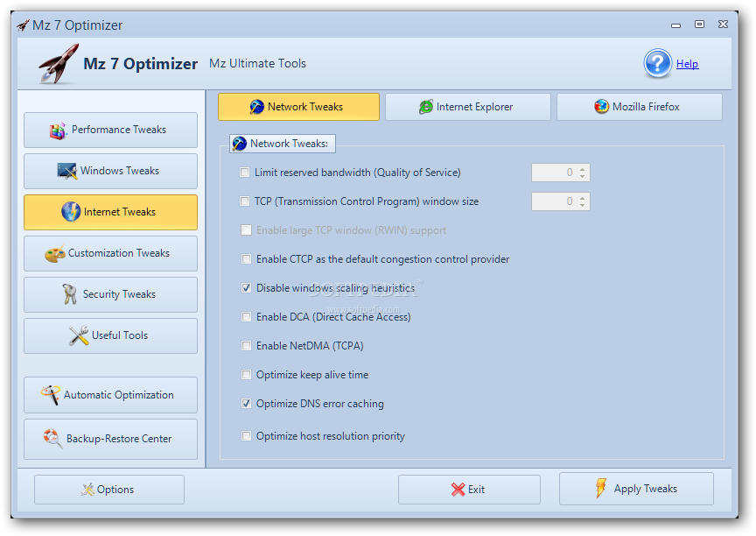Increase TCP window size spinner up arrow
The image size is (756, 536).
coord(583,198)
